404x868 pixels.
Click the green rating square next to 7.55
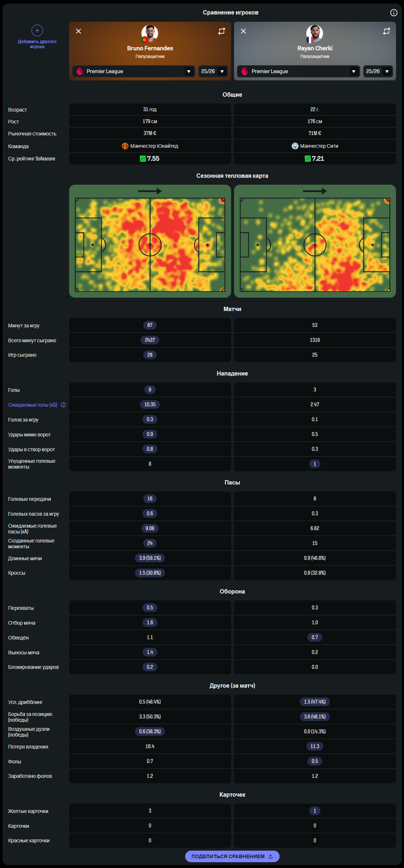pyautogui.click(x=143, y=159)
